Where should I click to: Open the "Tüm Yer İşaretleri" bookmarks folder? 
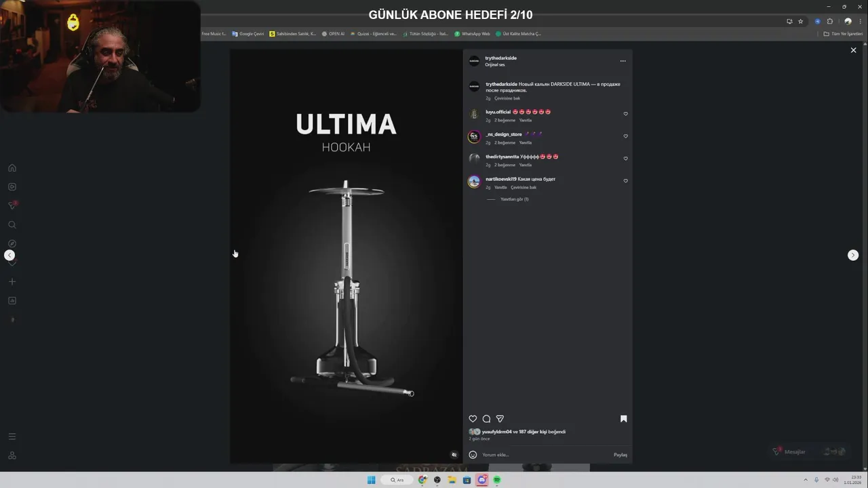843,34
